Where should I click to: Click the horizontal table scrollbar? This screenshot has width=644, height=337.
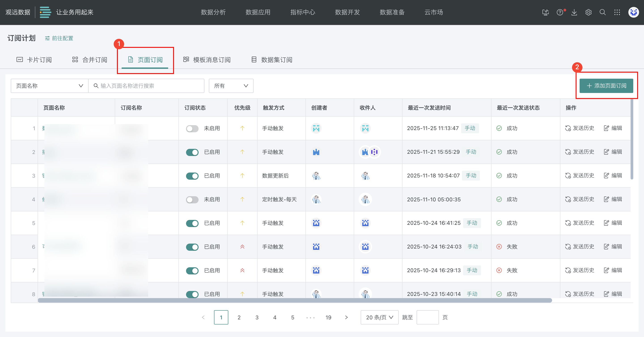(294, 300)
